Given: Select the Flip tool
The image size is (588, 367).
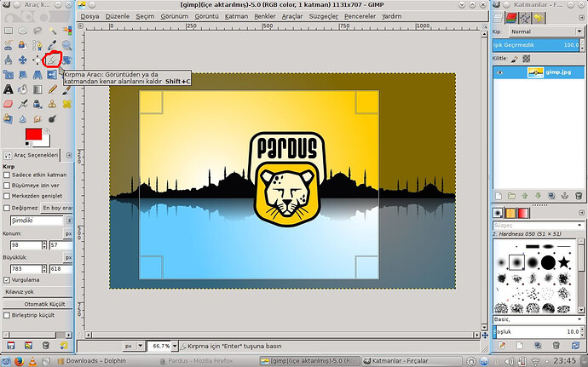Looking at the screenshot, I should coord(52,75).
